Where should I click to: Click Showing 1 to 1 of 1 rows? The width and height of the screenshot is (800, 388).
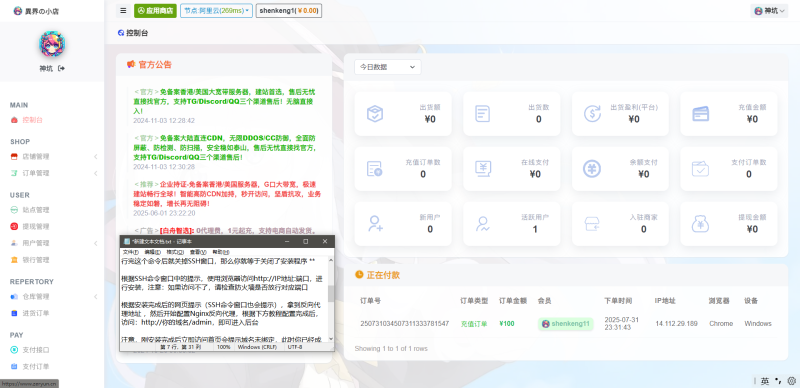[391, 349]
